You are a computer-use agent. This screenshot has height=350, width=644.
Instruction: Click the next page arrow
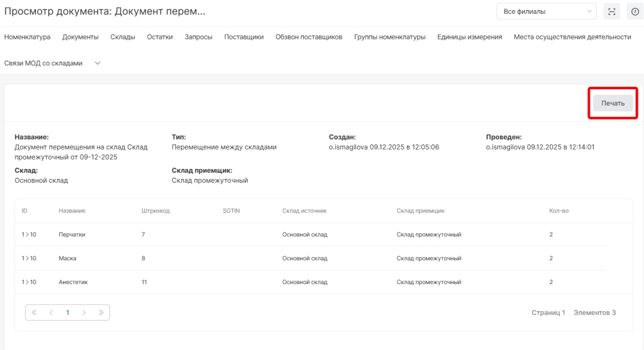84,312
